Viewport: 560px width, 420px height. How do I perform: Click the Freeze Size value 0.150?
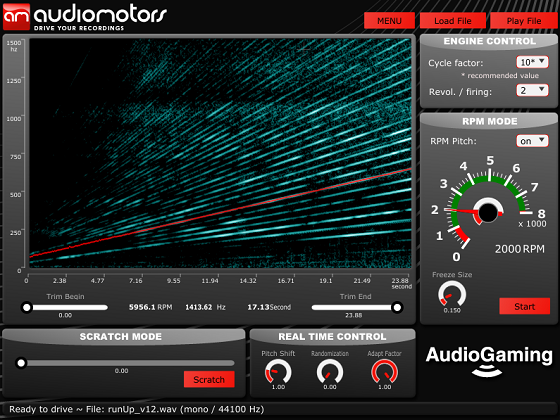(x=452, y=311)
